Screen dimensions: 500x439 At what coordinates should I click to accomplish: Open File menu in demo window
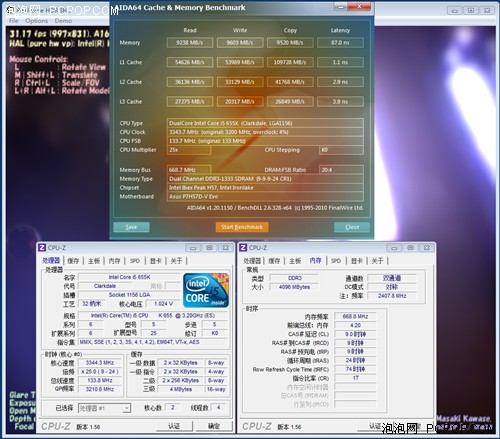pyautogui.click(x=14, y=21)
